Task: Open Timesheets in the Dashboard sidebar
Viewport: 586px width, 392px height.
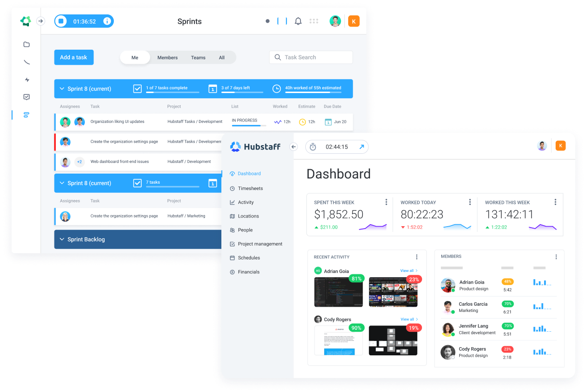Action: pyautogui.click(x=249, y=188)
